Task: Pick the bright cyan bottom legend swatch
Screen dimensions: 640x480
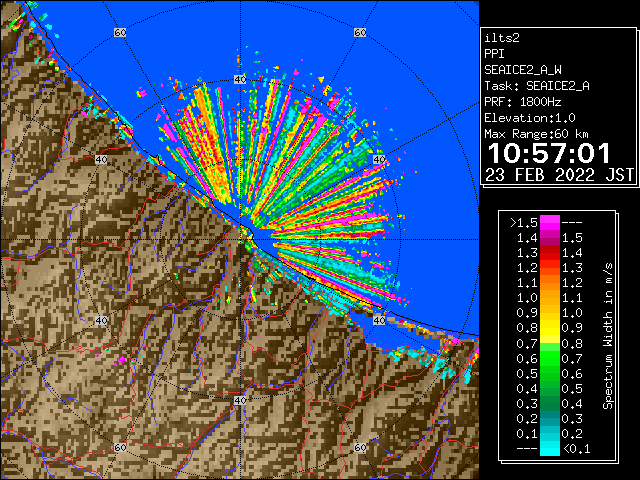Action: click(x=550, y=448)
